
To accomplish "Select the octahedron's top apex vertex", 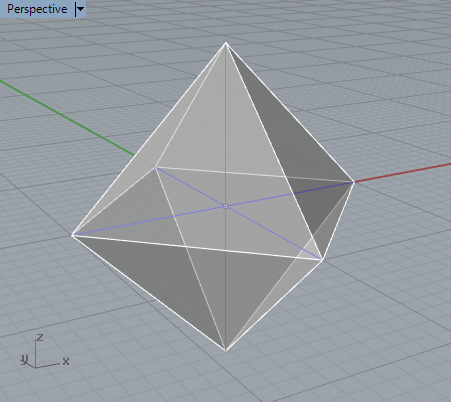I will [x=226, y=43].
